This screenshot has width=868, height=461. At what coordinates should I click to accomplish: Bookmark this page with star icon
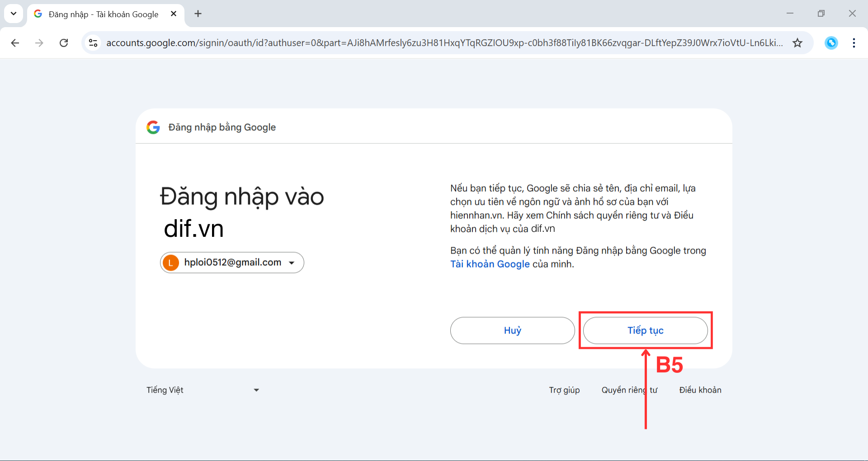pyautogui.click(x=797, y=43)
